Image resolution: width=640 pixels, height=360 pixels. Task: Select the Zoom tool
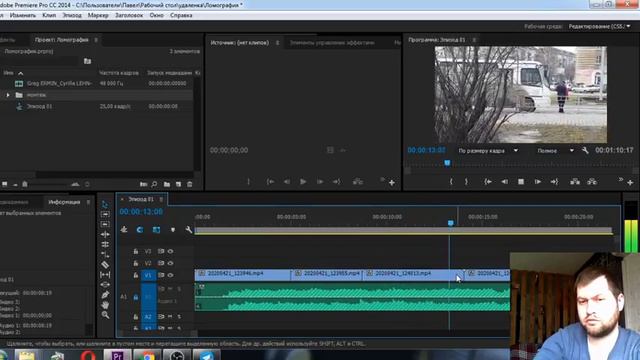[x=105, y=315]
